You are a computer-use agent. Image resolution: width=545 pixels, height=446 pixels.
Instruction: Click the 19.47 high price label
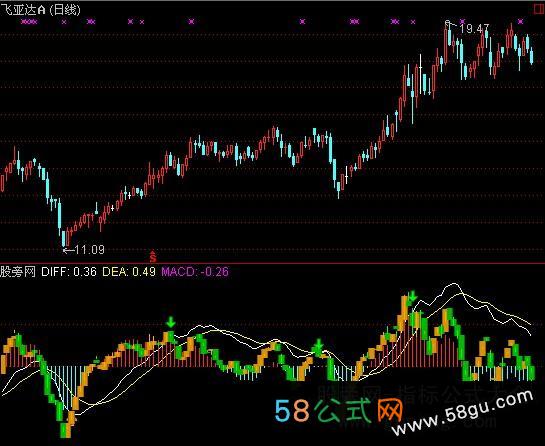[474, 29]
